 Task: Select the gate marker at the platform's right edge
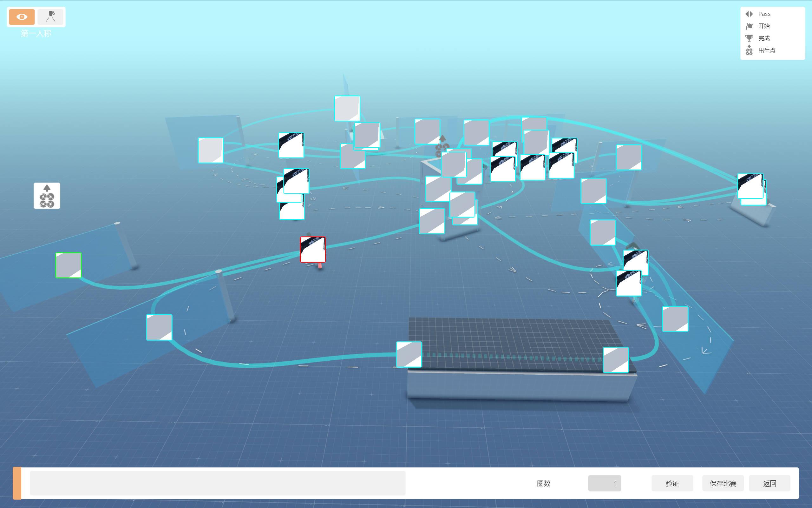pos(616,360)
